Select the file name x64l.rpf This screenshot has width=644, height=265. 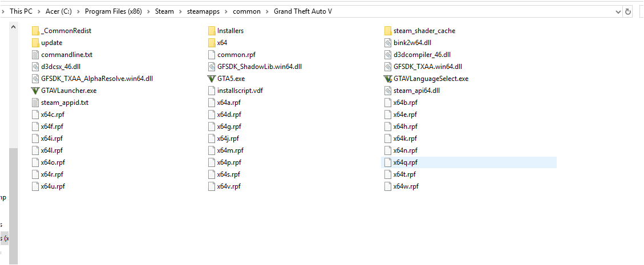[52, 150]
